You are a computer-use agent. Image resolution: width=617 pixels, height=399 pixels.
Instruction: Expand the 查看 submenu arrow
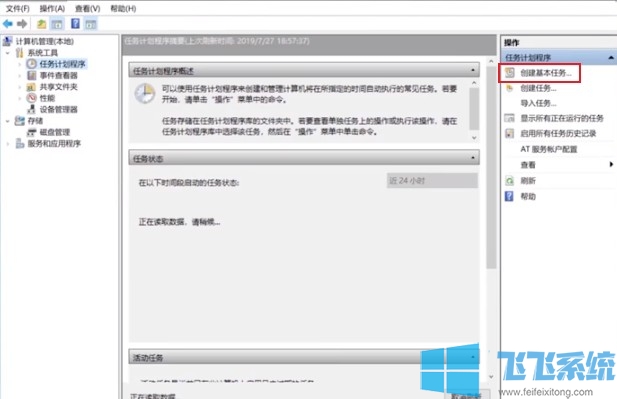(x=611, y=164)
